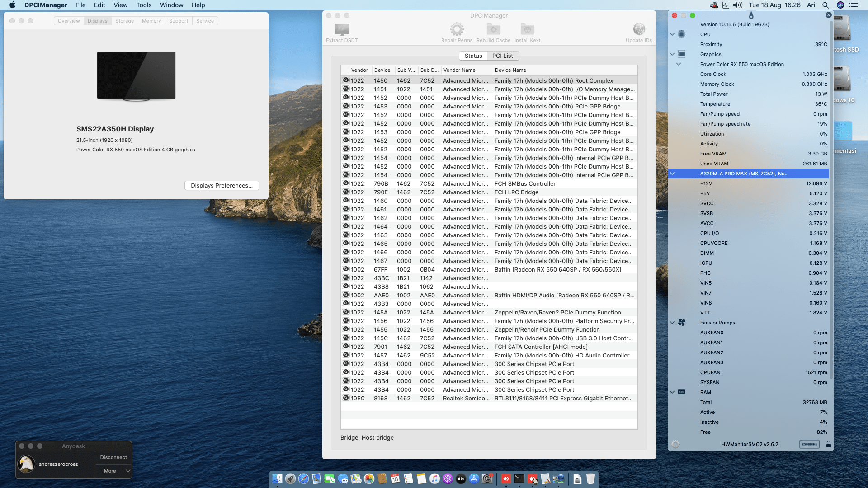Collapse the Fans or Pumps group
This screenshot has width=868, height=488.
pyautogui.click(x=672, y=323)
